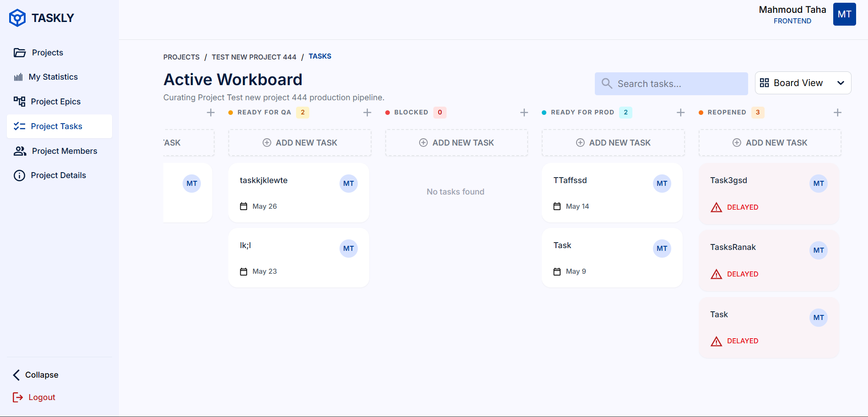Open Project Members page
868x417 pixels.
[x=59, y=151]
